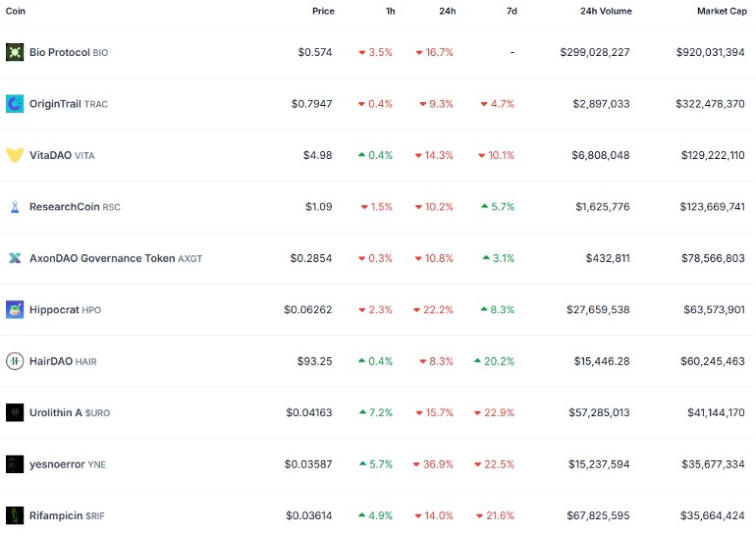Click the Bio Protocol coin icon
The height and width of the screenshot is (535, 756).
coord(15,52)
